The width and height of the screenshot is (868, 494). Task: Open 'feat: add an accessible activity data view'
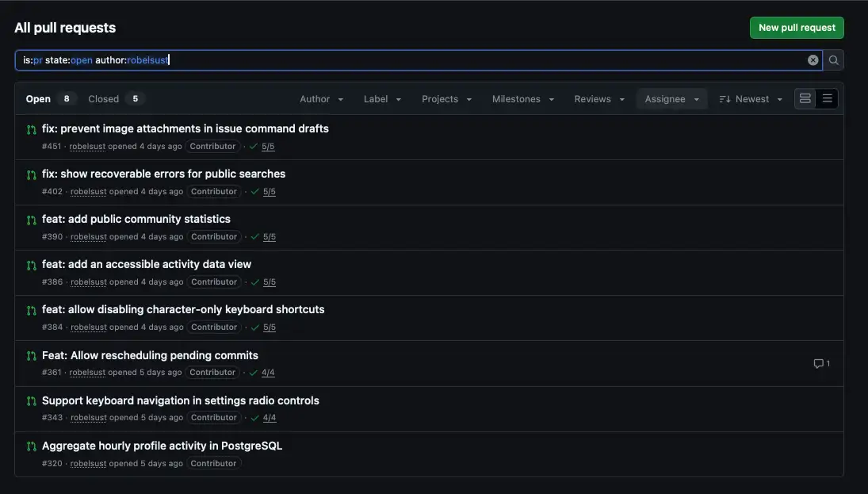coord(147,264)
